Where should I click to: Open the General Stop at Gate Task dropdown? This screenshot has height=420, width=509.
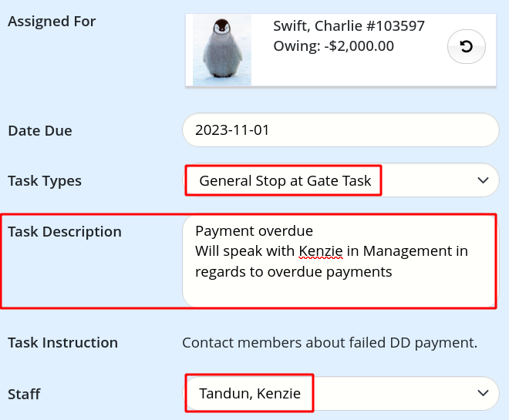click(x=341, y=180)
